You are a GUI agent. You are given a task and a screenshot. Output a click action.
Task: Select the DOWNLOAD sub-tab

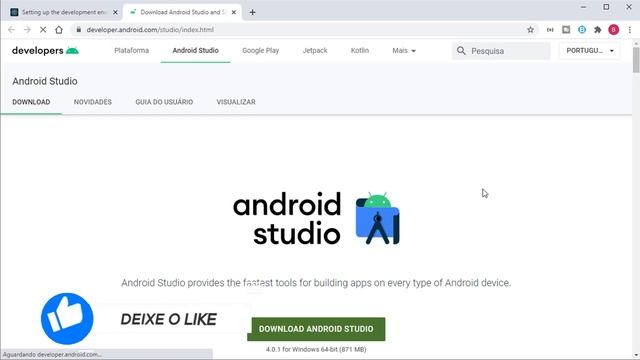point(31,102)
